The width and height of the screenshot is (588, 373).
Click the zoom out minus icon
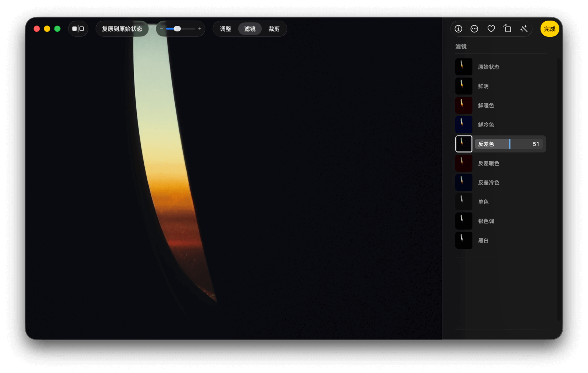pyautogui.click(x=161, y=29)
